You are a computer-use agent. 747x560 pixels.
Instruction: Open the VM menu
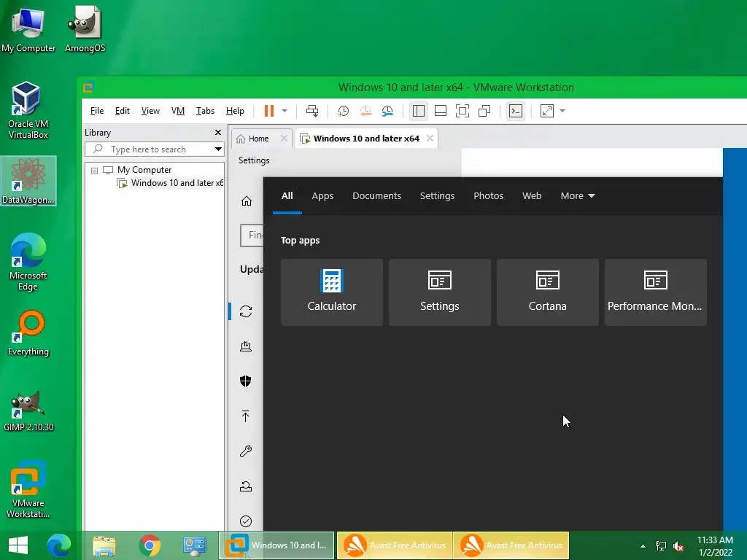click(178, 111)
